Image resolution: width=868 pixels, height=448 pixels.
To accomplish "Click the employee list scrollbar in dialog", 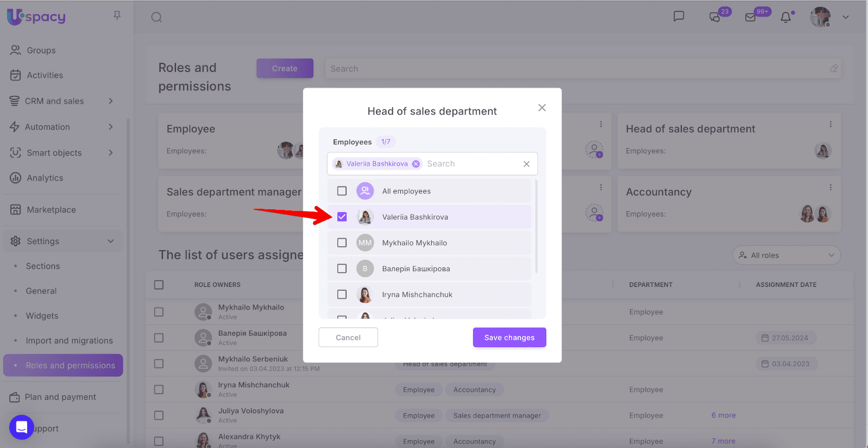I will point(537,228).
